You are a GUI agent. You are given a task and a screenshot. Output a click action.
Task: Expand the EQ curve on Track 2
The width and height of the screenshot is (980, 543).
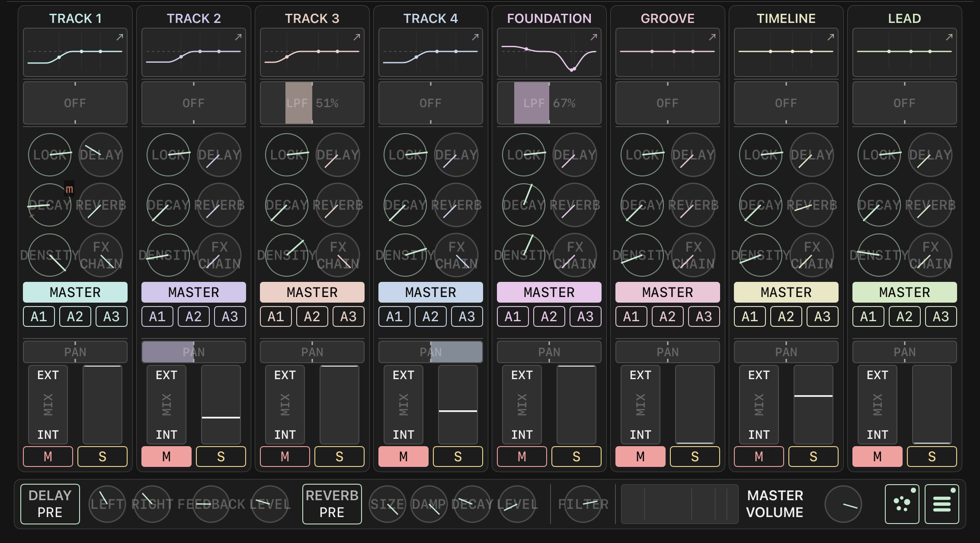pos(238,37)
